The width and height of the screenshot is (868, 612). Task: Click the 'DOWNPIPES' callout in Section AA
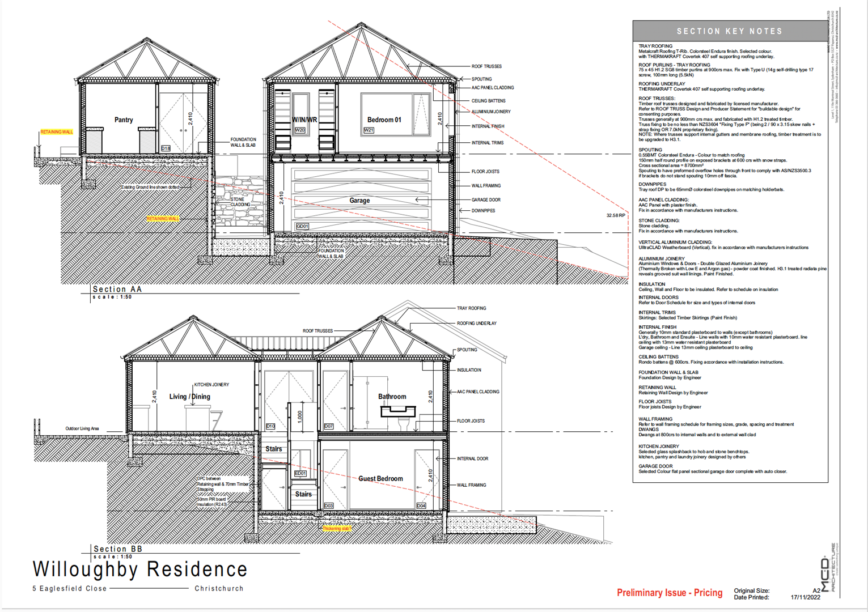click(x=483, y=211)
